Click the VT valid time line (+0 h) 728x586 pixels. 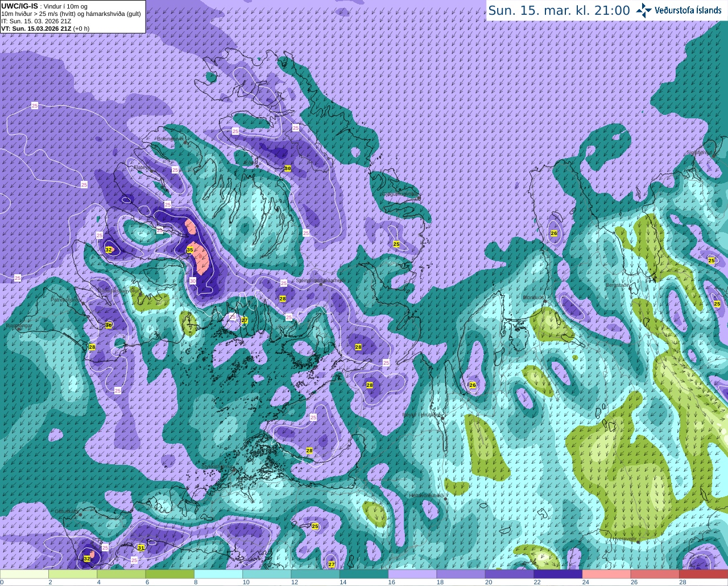[x=45, y=28]
